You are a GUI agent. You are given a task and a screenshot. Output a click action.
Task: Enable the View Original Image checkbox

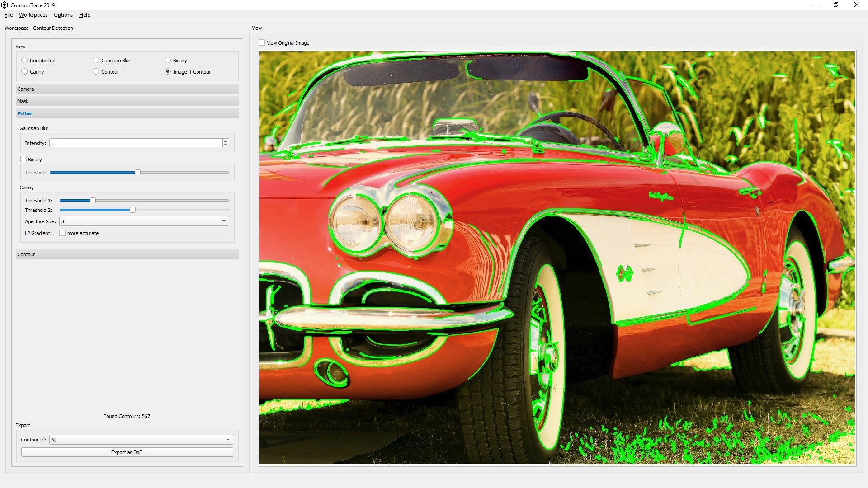coord(262,42)
